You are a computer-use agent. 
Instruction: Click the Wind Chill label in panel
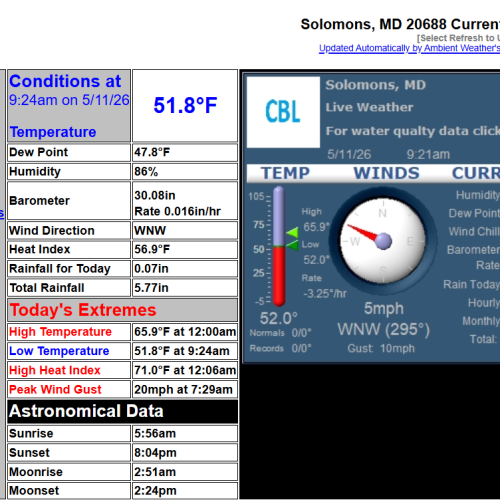(474, 231)
